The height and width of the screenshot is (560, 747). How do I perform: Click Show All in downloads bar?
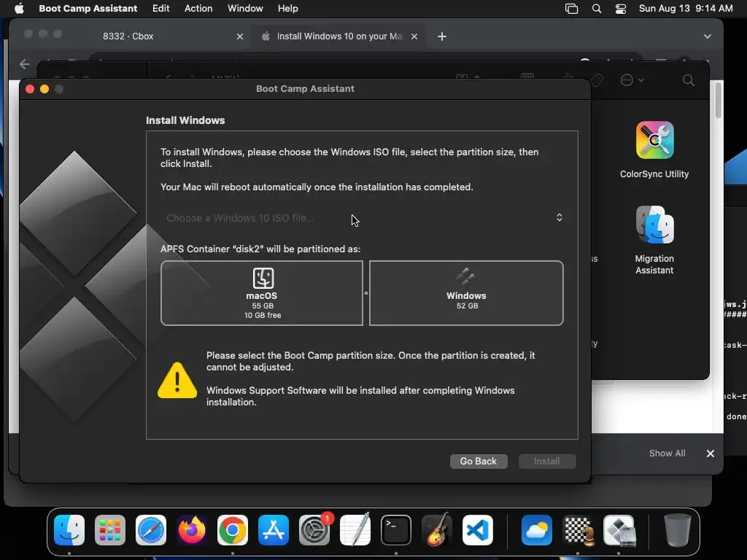click(667, 454)
